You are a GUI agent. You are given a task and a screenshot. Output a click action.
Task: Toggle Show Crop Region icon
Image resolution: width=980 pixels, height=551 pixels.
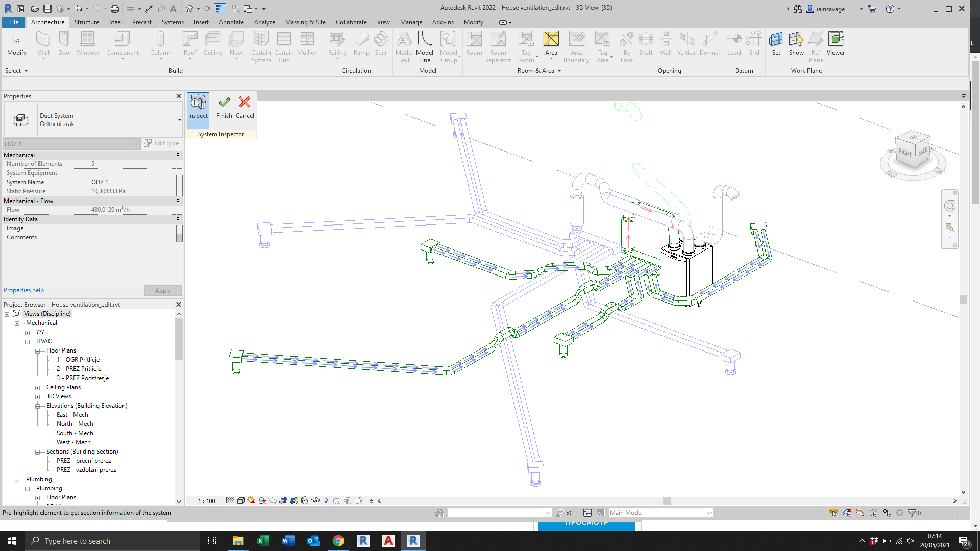pos(294,500)
